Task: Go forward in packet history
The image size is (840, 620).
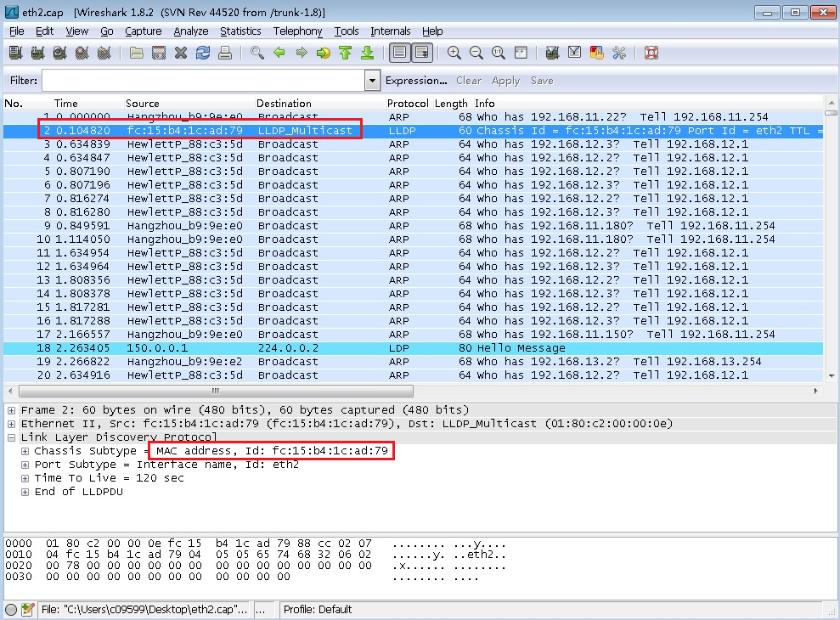Action: click(x=302, y=53)
